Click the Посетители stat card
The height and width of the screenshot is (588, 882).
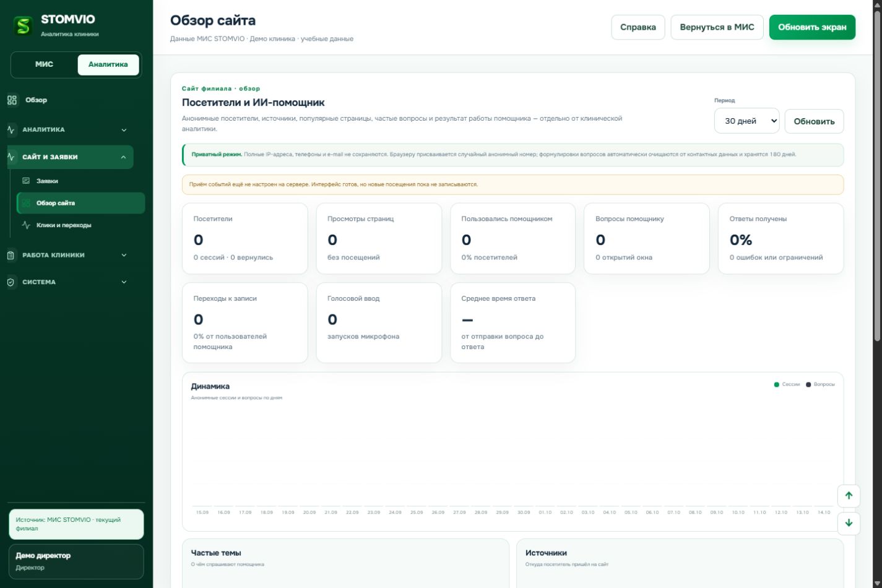click(245, 238)
